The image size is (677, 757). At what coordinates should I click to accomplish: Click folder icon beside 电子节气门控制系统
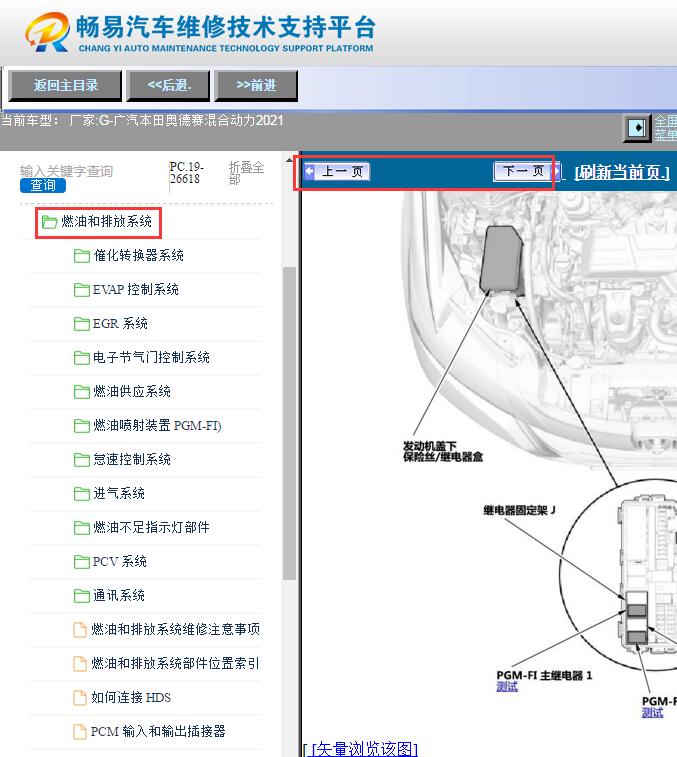(82, 358)
